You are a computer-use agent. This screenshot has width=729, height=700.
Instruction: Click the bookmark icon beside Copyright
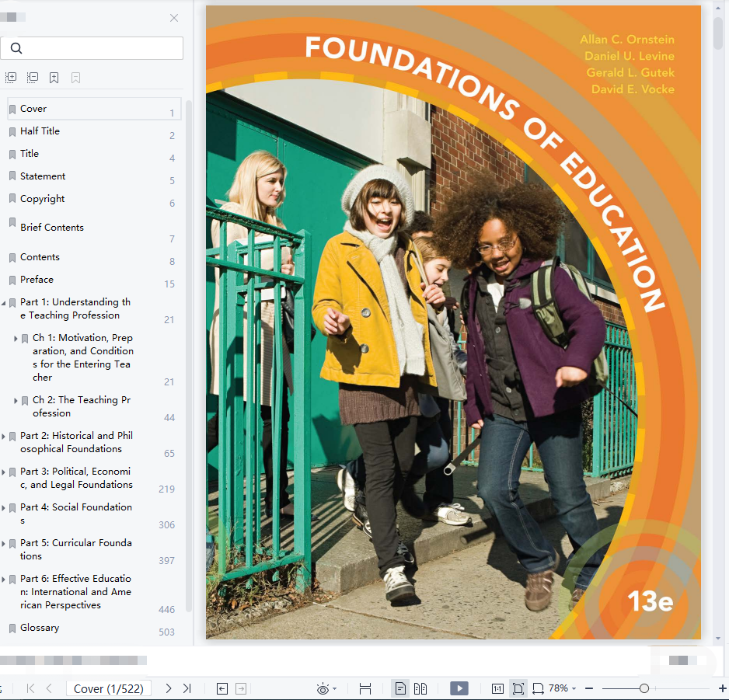coord(12,198)
